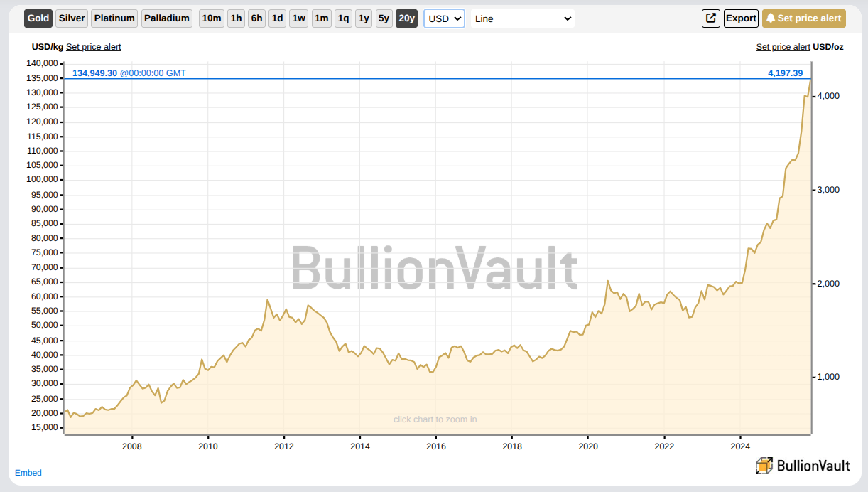
Task: Choose the 5y time range
Action: point(384,18)
